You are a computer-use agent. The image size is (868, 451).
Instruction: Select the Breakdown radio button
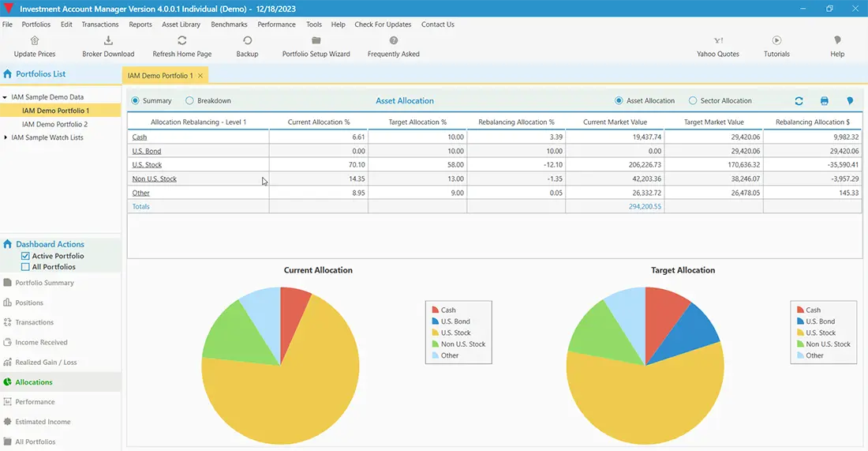pyautogui.click(x=189, y=101)
